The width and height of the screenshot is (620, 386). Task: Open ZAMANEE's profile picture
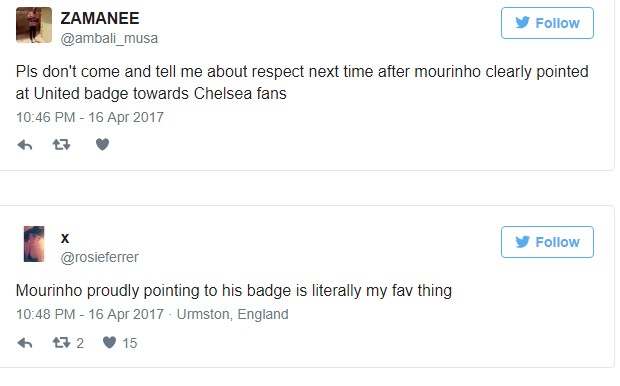tap(34, 25)
